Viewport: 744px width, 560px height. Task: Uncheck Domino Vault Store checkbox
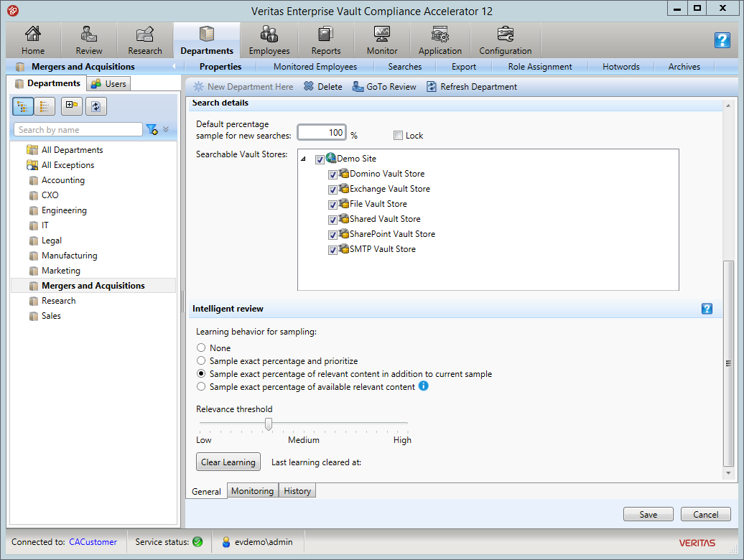coord(333,174)
